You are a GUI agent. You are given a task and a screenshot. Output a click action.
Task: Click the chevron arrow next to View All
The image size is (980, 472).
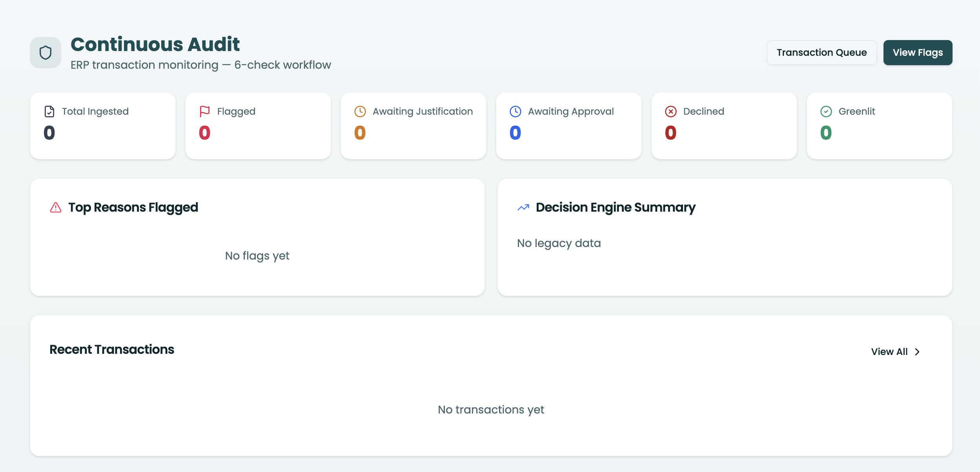click(917, 352)
